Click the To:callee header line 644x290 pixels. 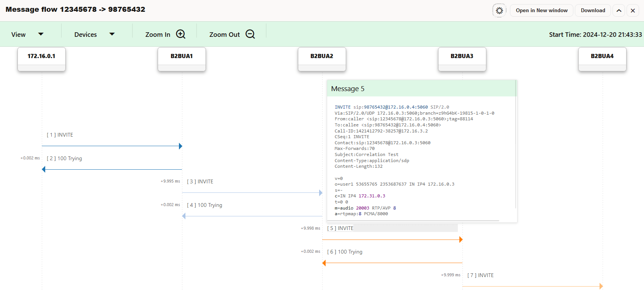[388, 125]
